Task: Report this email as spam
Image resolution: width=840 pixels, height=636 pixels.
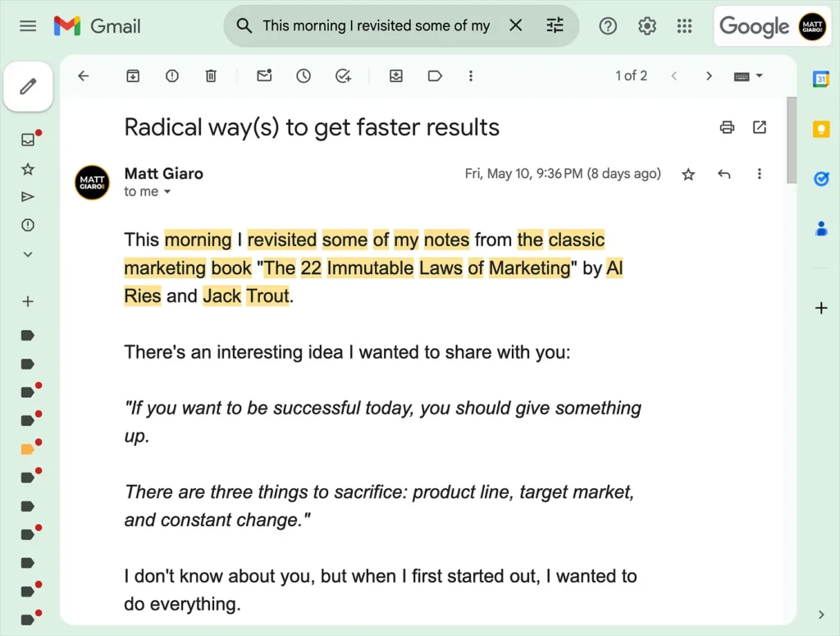Action: [171, 76]
